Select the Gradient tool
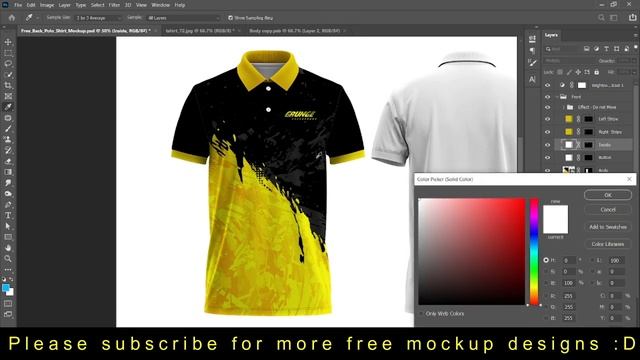Image resolution: width=640 pixels, height=360 pixels. point(8,172)
